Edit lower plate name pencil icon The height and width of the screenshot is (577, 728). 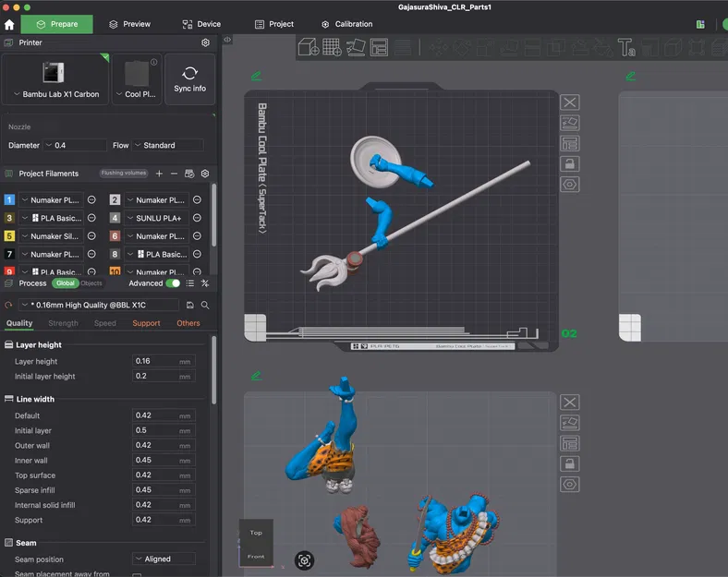256,376
